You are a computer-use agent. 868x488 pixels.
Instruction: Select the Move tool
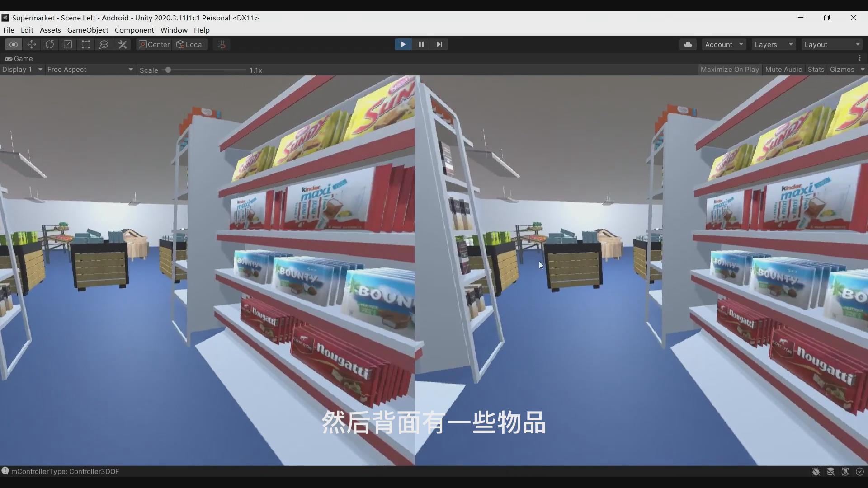32,44
